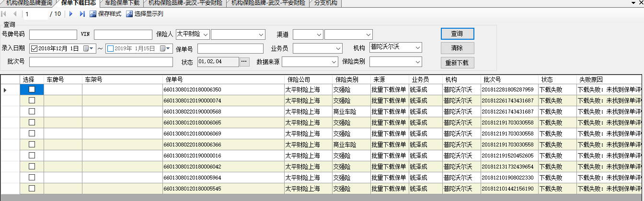The image size is (644, 201).
Task: Switch to 车险保单下载 tab
Action: click(x=122, y=3)
